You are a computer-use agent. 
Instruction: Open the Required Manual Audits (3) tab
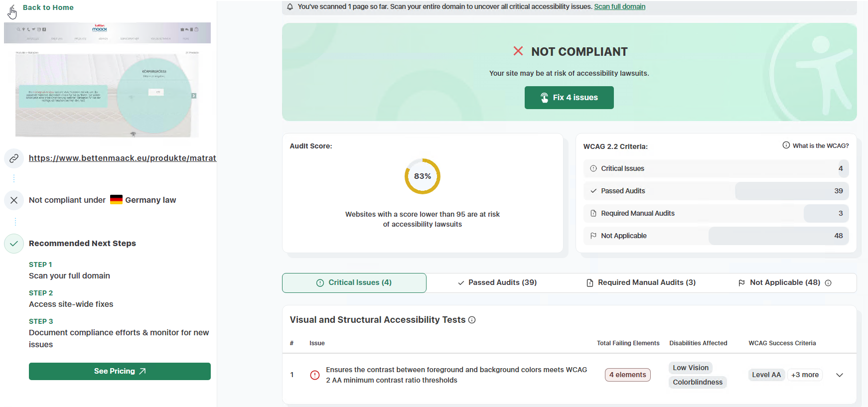click(x=641, y=282)
